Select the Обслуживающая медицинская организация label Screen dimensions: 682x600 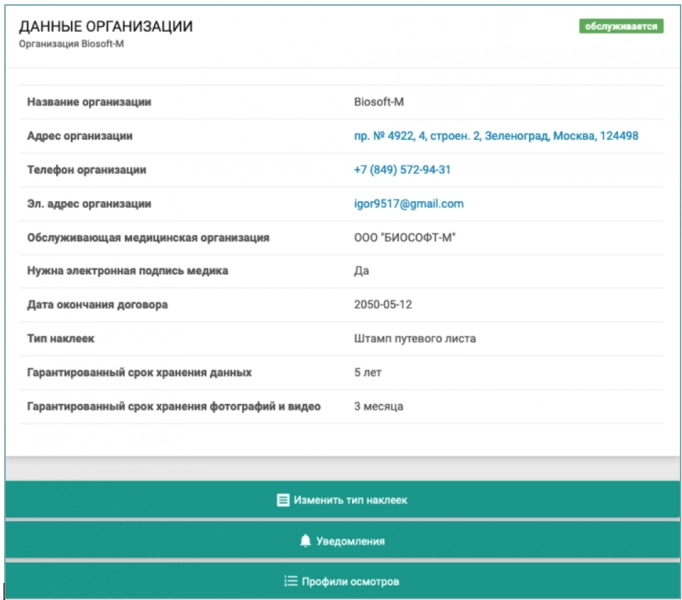point(148,238)
